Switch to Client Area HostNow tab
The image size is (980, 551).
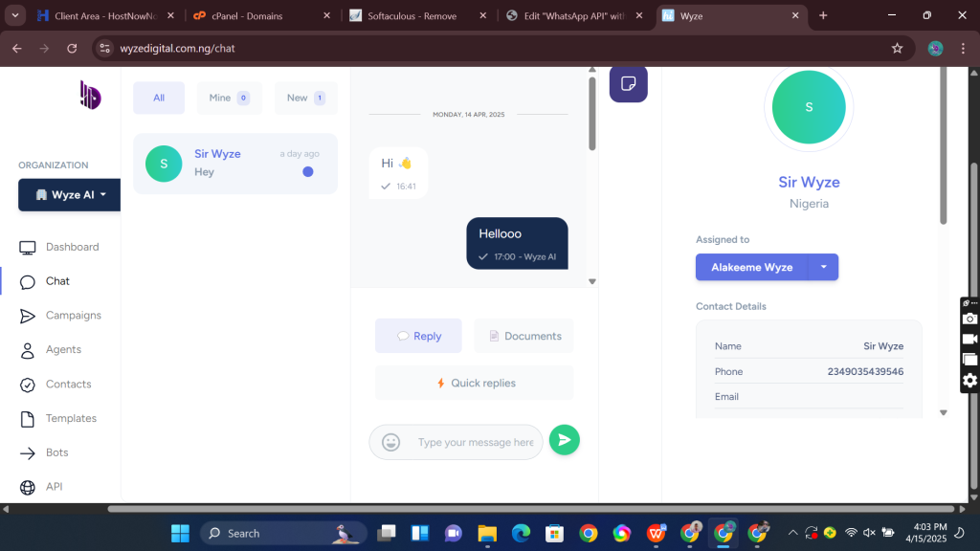[105, 15]
